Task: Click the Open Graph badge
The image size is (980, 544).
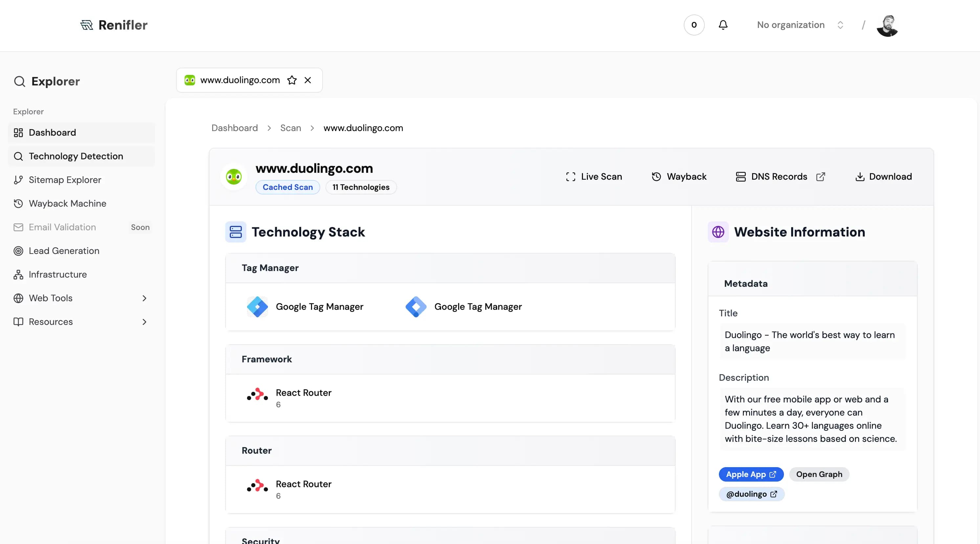Action: click(819, 474)
